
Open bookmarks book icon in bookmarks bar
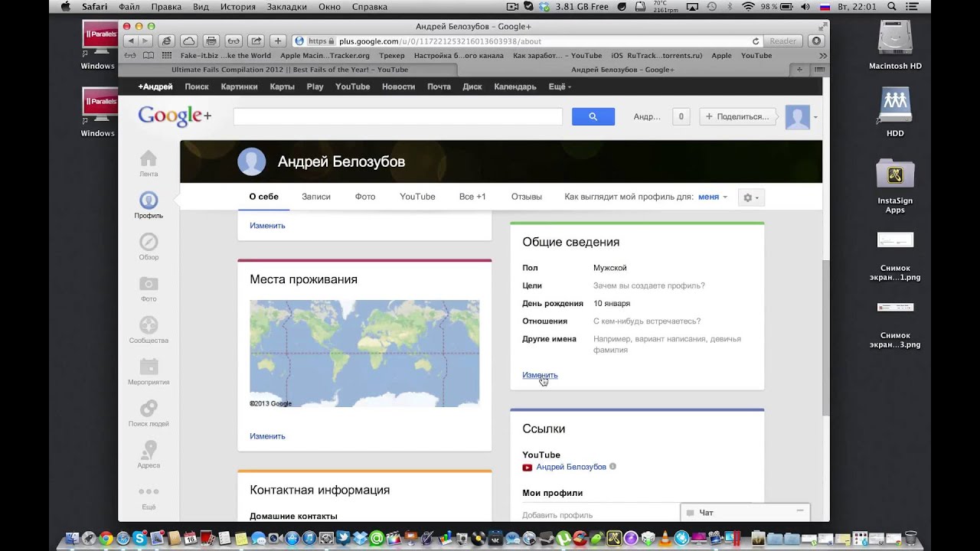click(x=148, y=56)
